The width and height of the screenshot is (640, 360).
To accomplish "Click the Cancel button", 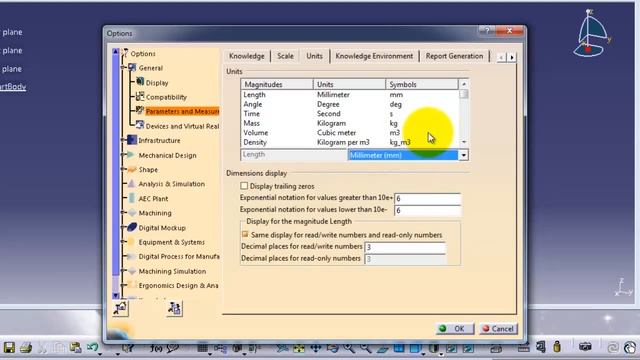I will click(x=498, y=329).
